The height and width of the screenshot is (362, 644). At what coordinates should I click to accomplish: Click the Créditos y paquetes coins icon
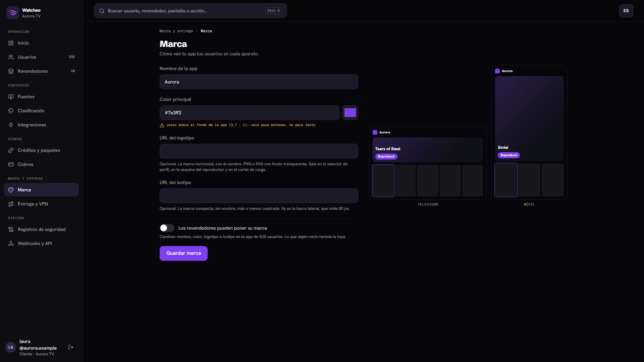point(11,150)
